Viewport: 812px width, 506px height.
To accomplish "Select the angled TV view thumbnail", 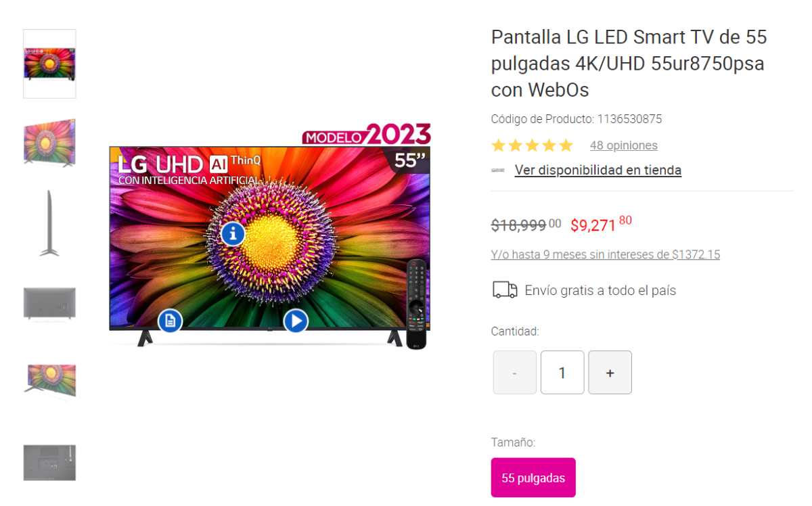I will point(49,143).
